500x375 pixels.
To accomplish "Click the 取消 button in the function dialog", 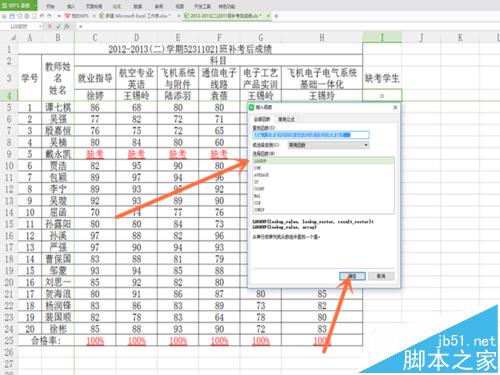I will pos(381,276).
